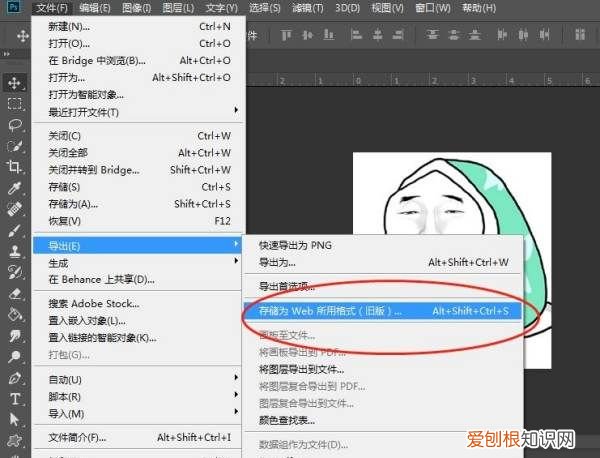
Task: Click Align bottom edges icon
Action: pyautogui.click(x=329, y=35)
